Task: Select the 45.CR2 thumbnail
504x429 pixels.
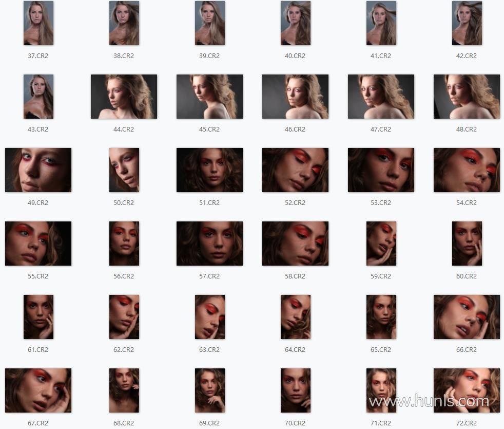Action: coord(210,97)
